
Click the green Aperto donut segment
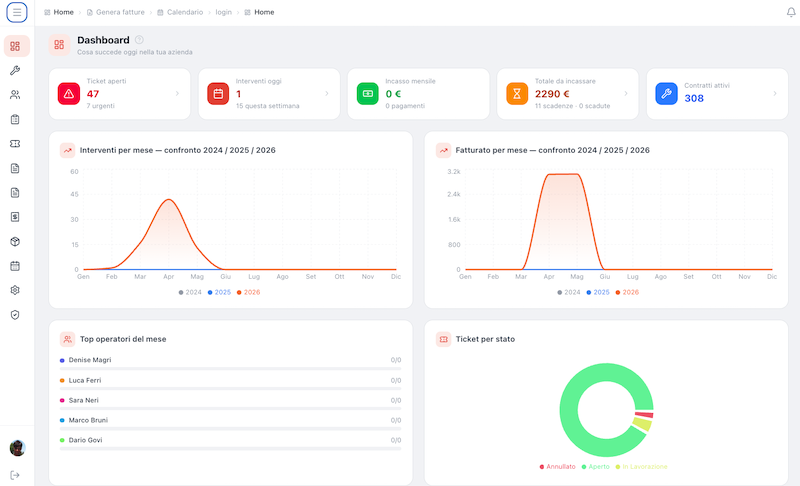tap(569, 410)
